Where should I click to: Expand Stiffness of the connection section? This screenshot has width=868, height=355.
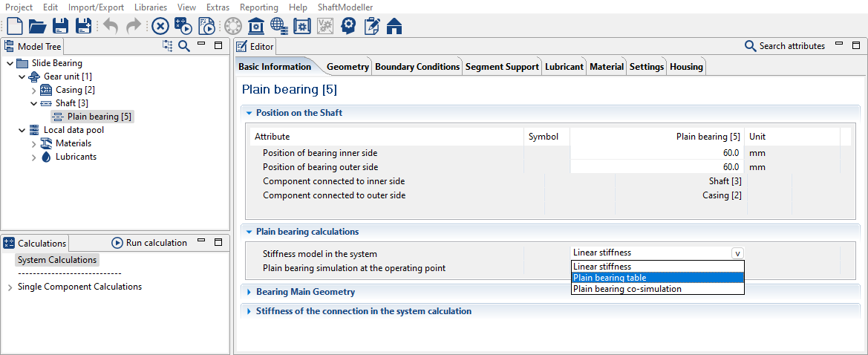[249, 311]
